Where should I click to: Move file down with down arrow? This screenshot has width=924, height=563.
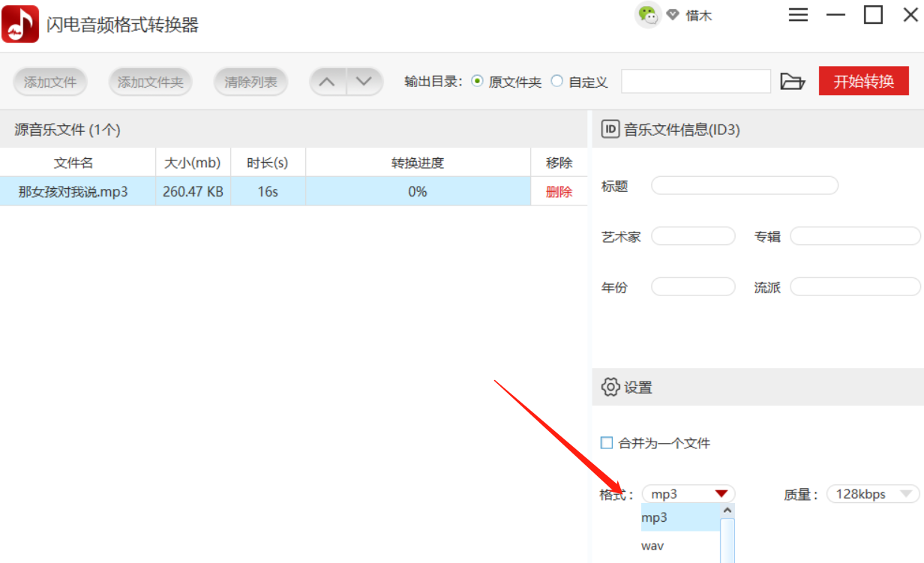pyautogui.click(x=364, y=82)
